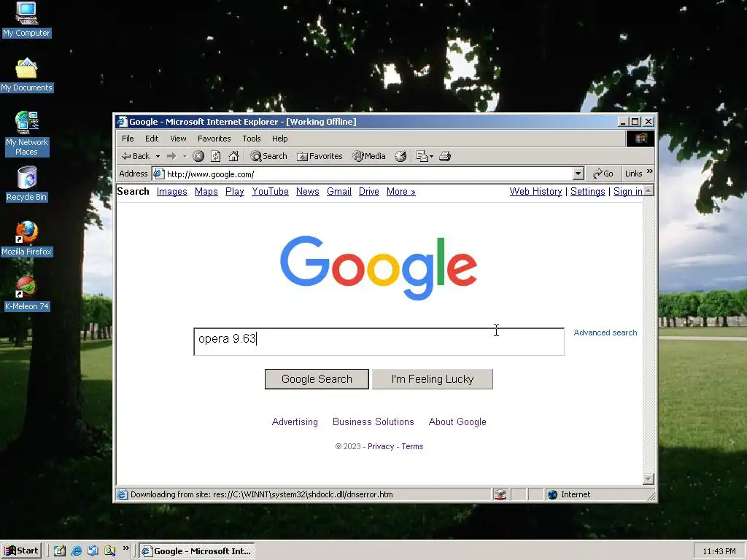Click the Sign in link
The image size is (747, 560).
coord(628,192)
